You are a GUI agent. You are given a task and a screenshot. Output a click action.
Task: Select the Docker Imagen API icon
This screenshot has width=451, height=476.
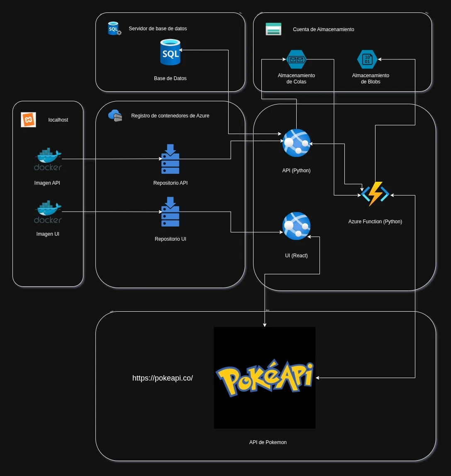(x=47, y=160)
